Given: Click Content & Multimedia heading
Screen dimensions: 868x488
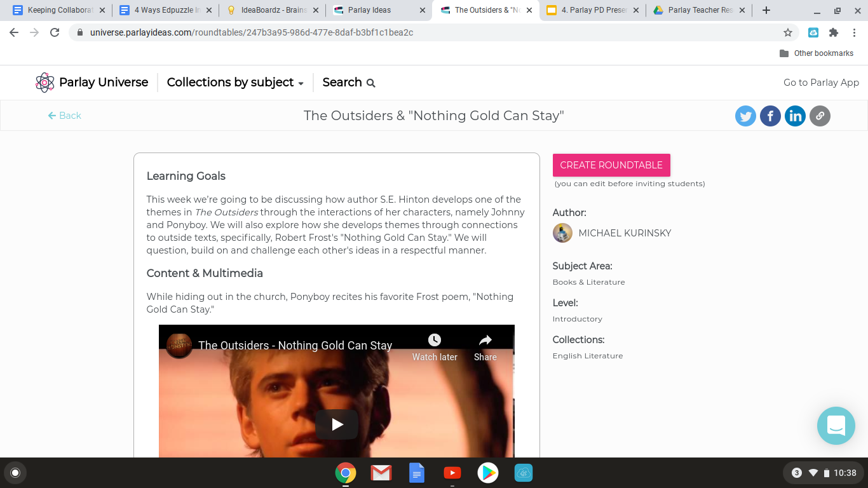Looking at the screenshot, I should click(205, 273).
